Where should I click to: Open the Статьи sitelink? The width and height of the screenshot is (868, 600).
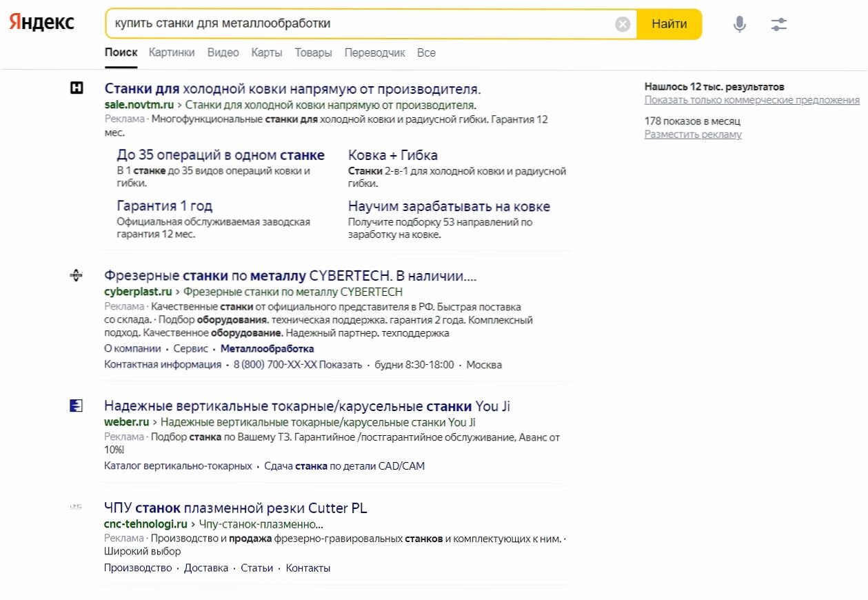pos(257,568)
